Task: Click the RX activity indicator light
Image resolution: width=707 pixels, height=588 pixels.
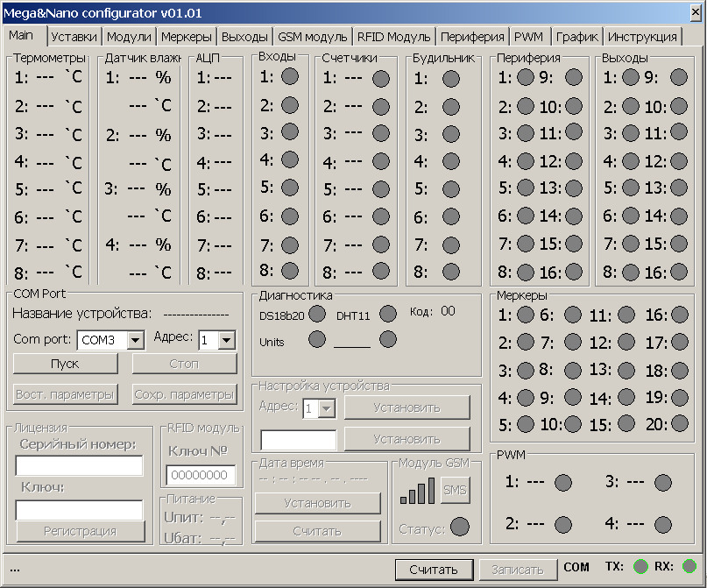Action: point(689,567)
